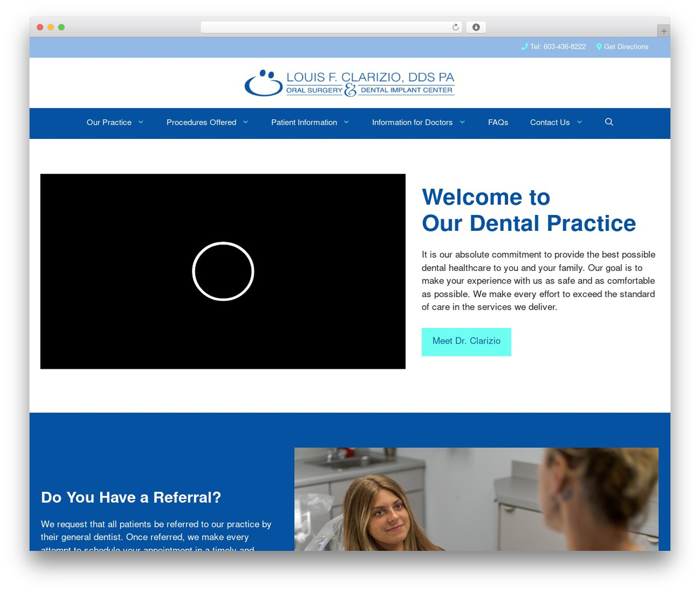Click the Do You Have a Referral? heading
Viewport: 700px width, 593px height.
tap(131, 497)
